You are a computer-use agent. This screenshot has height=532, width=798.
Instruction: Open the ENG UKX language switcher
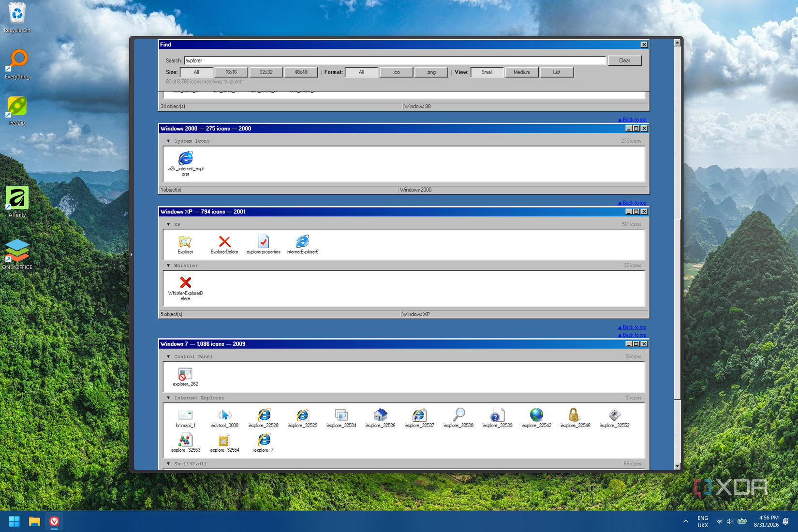[703, 521]
